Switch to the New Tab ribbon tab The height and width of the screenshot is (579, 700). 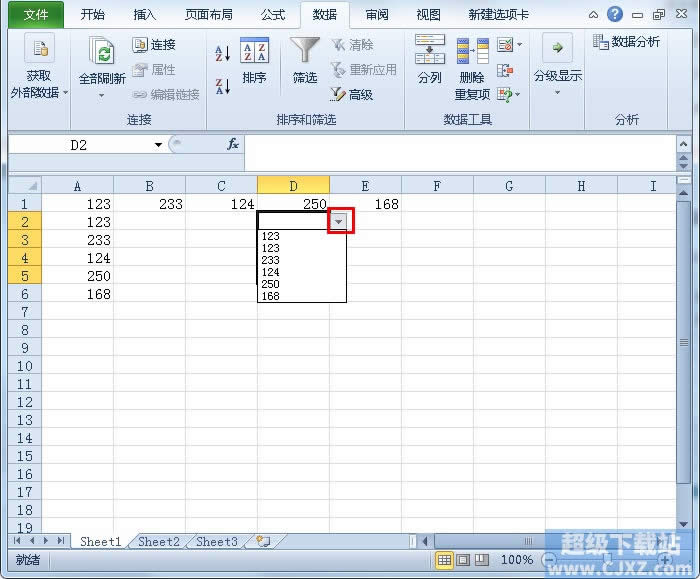tap(498, 15)
